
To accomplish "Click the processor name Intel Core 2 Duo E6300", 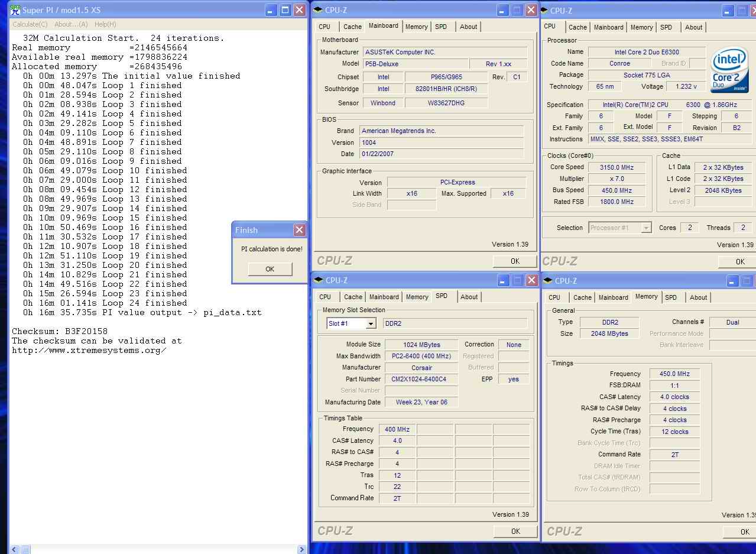I will coord(647,52).
